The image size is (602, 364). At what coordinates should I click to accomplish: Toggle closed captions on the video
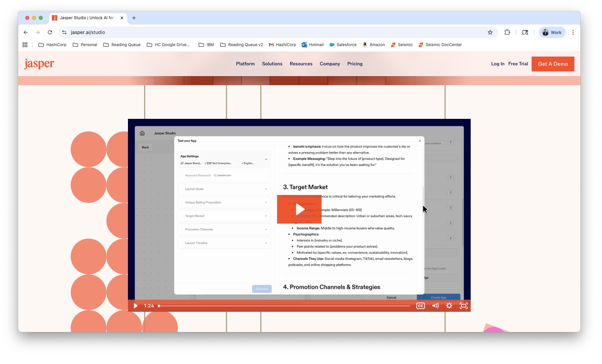coord(421,306)
